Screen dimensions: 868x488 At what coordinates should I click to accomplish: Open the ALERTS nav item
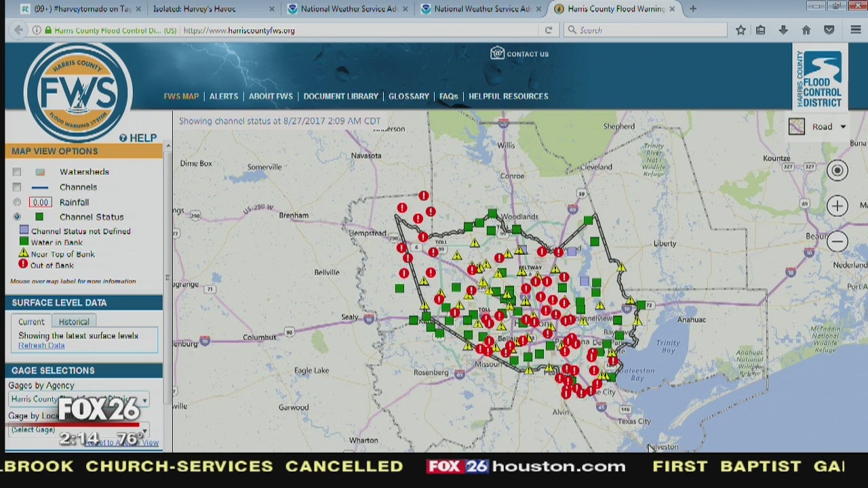pyautogui.click(x=224, y=96)
